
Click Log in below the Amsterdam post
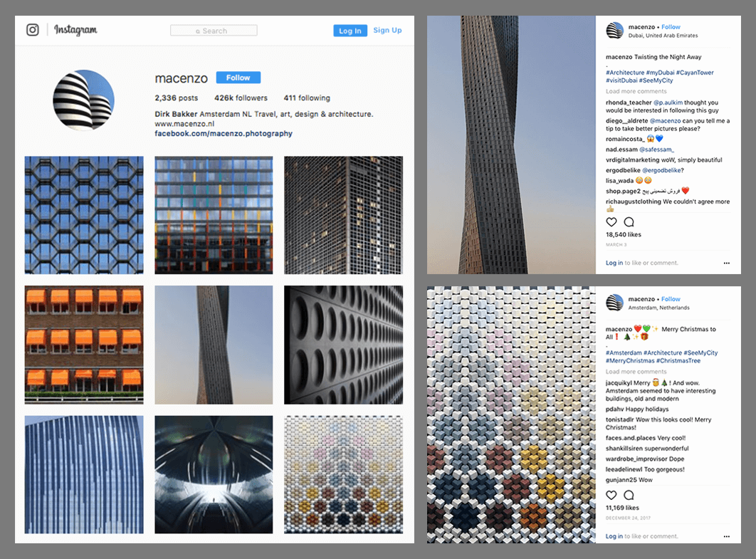click(614, 536)
